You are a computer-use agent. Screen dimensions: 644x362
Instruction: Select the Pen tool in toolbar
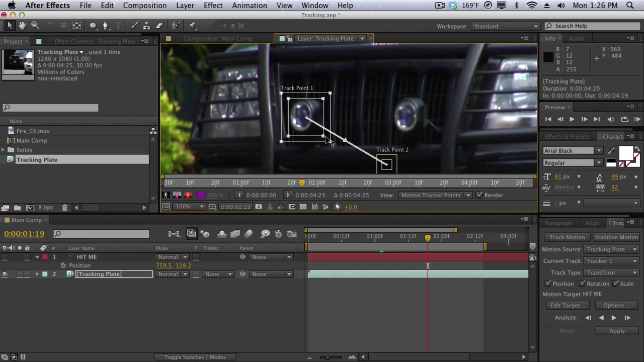(x=105, y=26)
